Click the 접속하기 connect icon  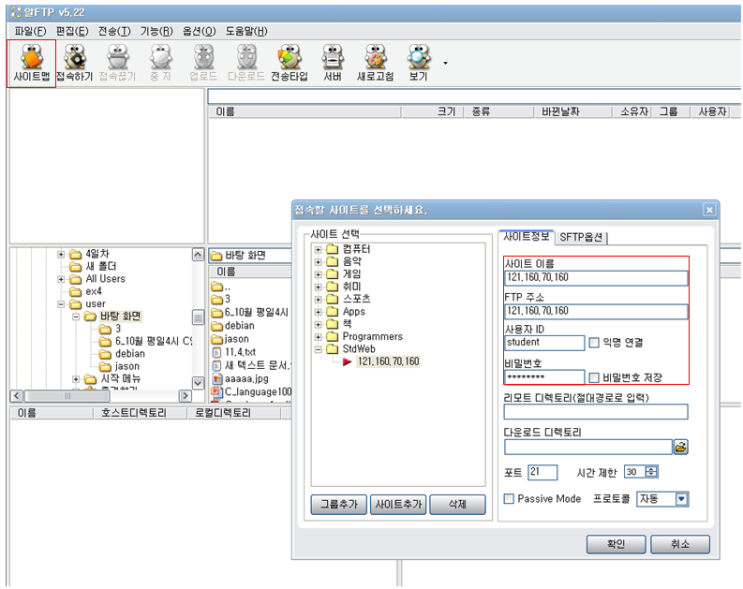[74, 63]
